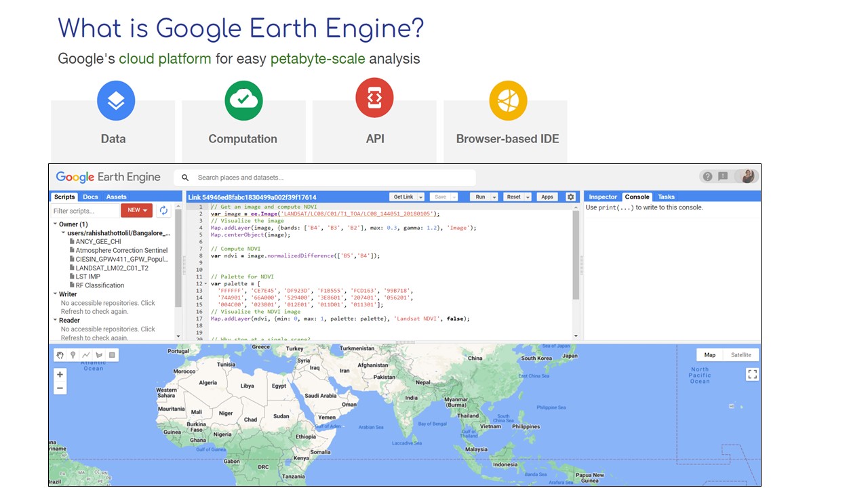
Task: Switch map to Satellite view
Action: point(741,354)
